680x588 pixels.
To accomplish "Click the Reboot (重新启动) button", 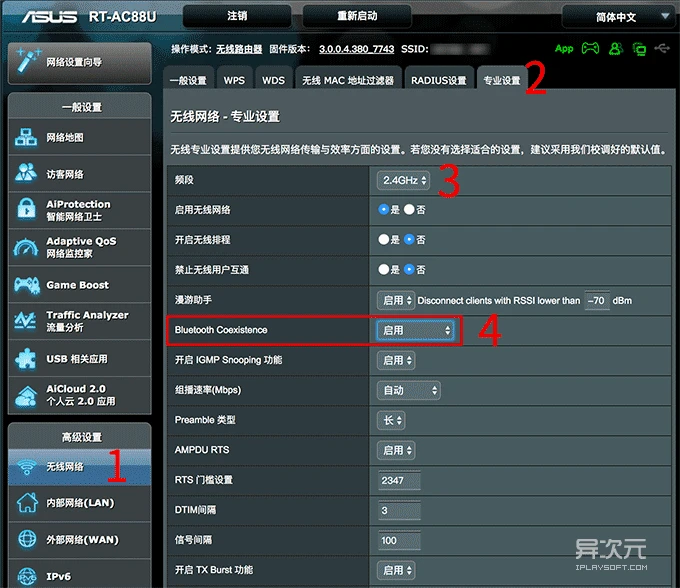I will click(357, 16).
